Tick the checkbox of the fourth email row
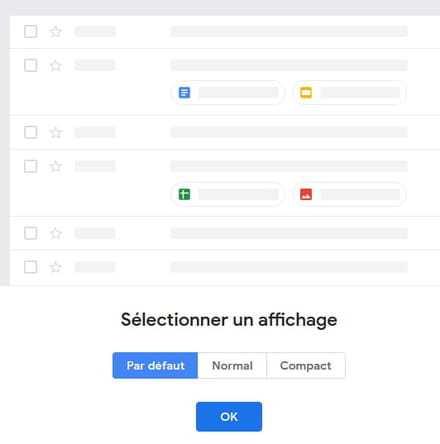The width and height of the screenshot is (440, 444). click(31, 166)
